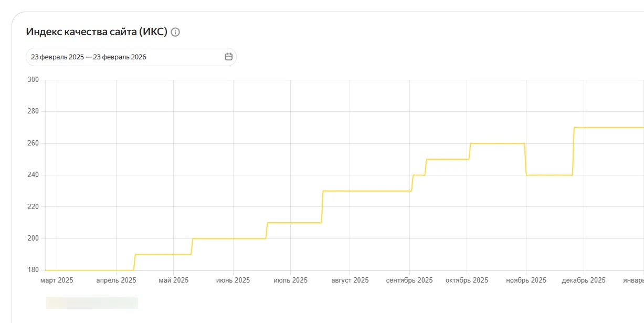Image resolution: width=644 pixels, height=323 pixels.
Task: Click the 'март 2025' axis label
Action: (57, 280)
